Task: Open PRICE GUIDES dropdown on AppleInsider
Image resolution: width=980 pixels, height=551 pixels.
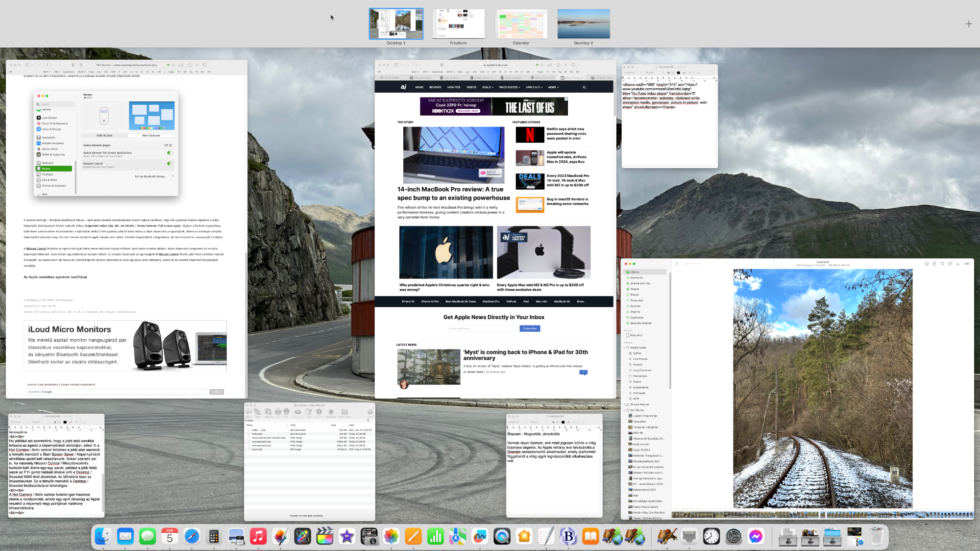Action: 510,87
